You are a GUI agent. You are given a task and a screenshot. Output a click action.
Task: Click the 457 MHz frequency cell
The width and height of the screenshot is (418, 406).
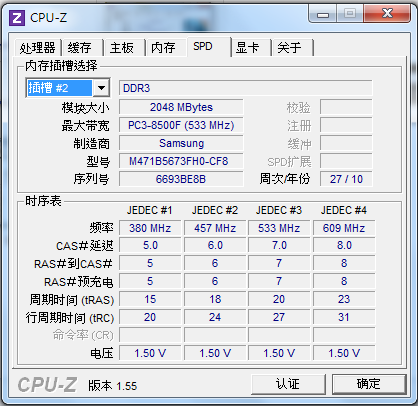[x=215, y=228]
